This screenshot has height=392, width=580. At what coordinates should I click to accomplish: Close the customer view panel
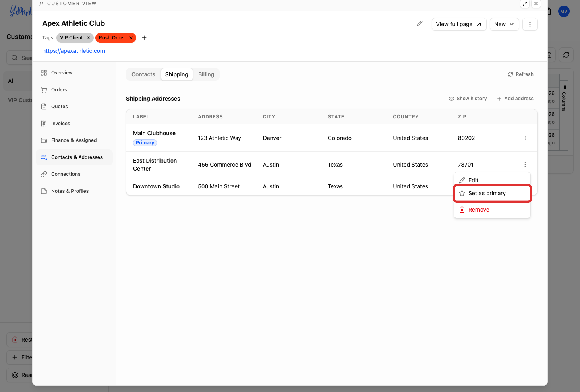(x=536, y=4)
